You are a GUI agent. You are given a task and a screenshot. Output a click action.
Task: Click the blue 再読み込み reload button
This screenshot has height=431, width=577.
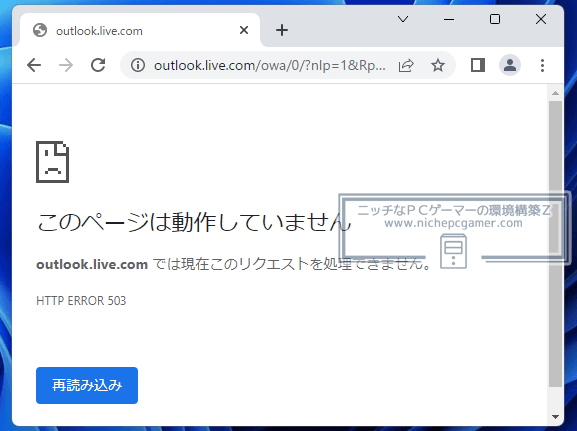(x=87, y=385)
